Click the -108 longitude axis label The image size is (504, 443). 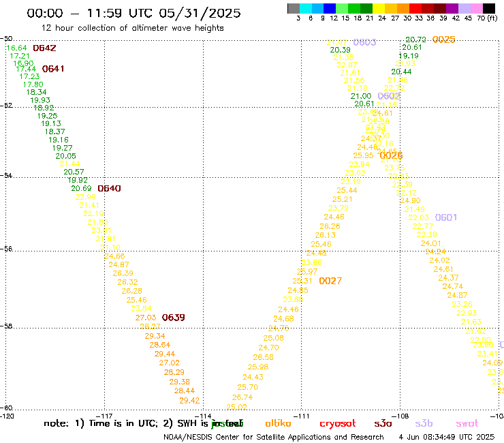click(x=400, y=416)
